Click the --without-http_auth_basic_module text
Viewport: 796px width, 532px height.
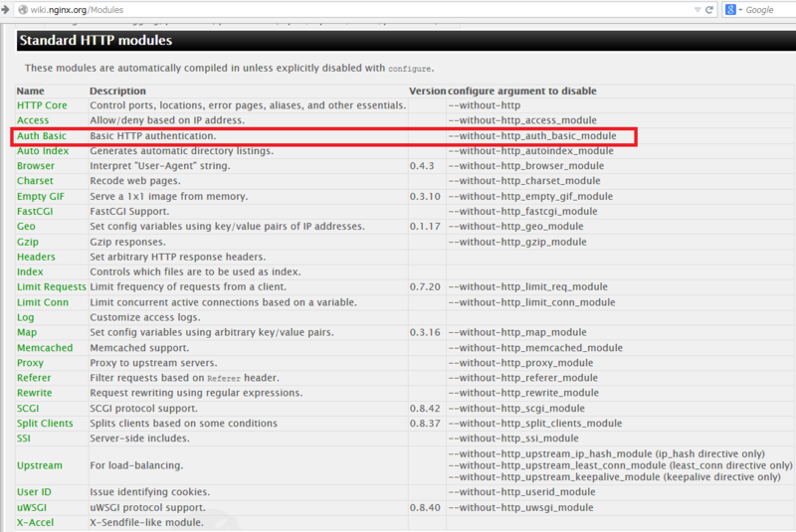[x=532, y=136]
